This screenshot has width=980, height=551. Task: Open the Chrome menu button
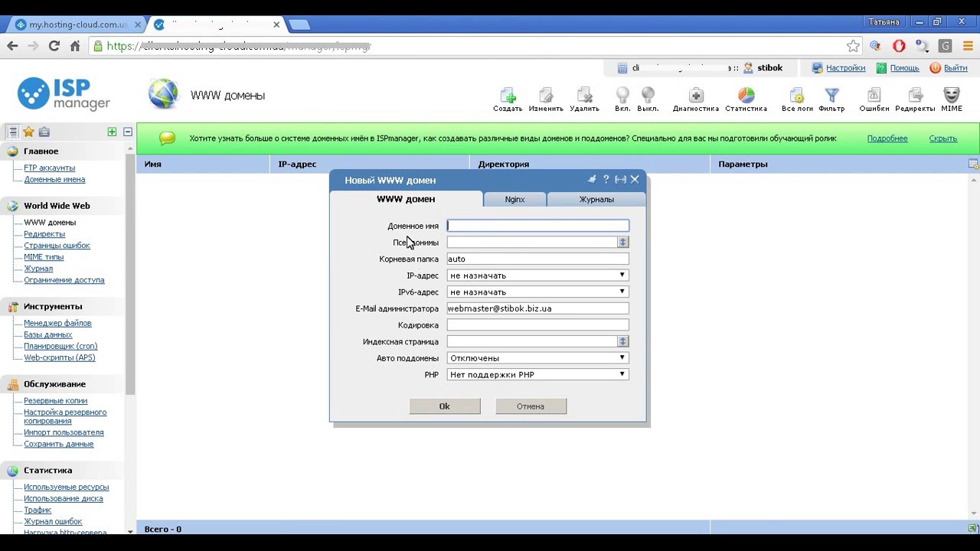968,47
